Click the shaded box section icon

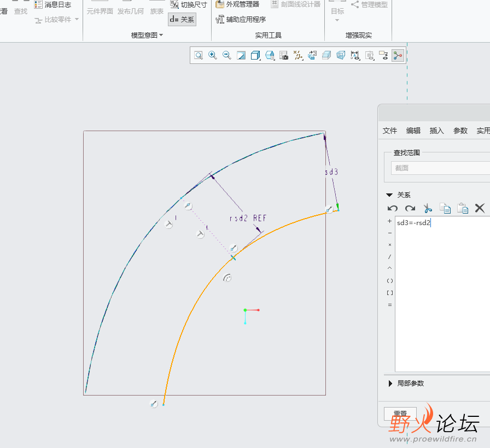(x=326, y=56)
